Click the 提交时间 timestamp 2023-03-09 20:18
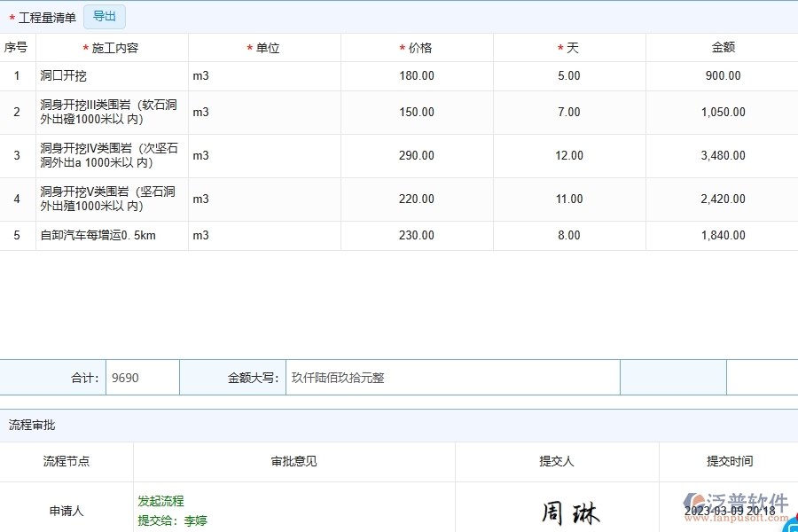 coord(728,510)
